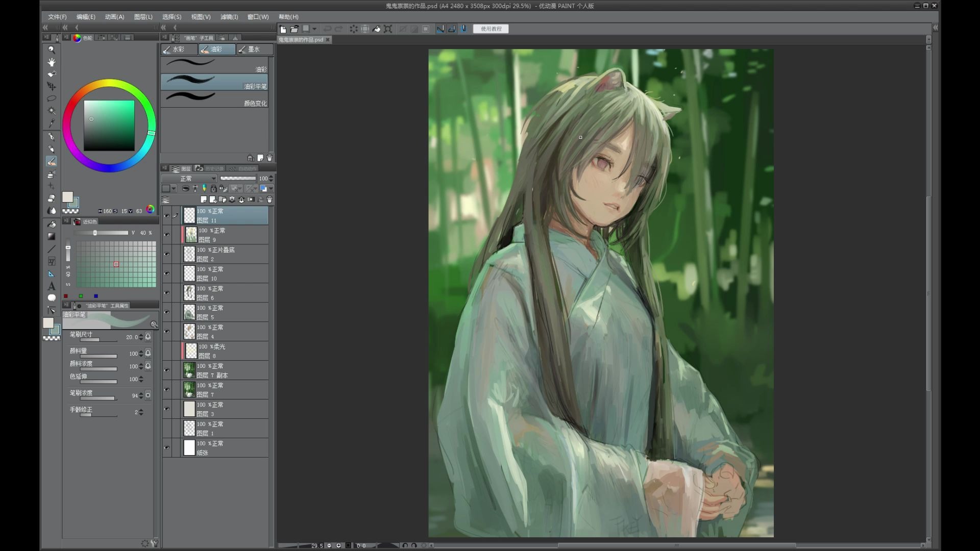Image resolution: width=980 pixels, height=551 pixels.
Task: Click the Scale/rotate transform command bar icon
Action: point(388,29)
